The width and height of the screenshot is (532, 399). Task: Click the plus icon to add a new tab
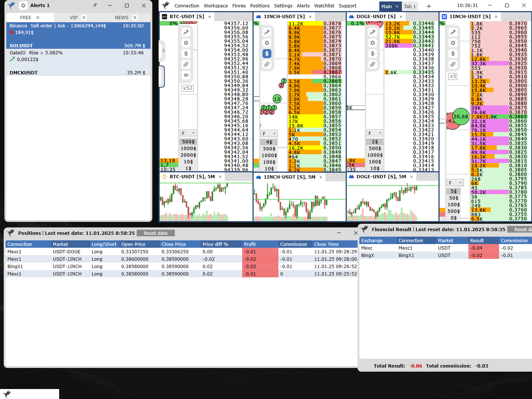(428, 6)
